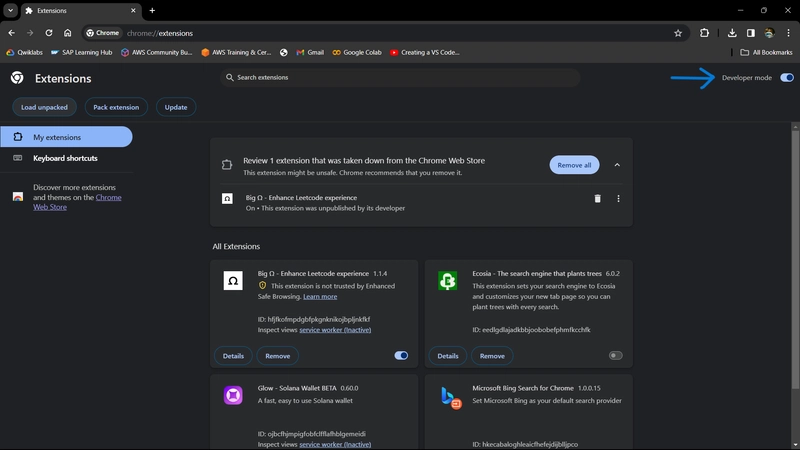Select the Big Ω ID text hfjfkofmpdgbfpkgnknikojbpljnkfkf
The width and height of the screenshot is (800, 450).
point(319,319)
